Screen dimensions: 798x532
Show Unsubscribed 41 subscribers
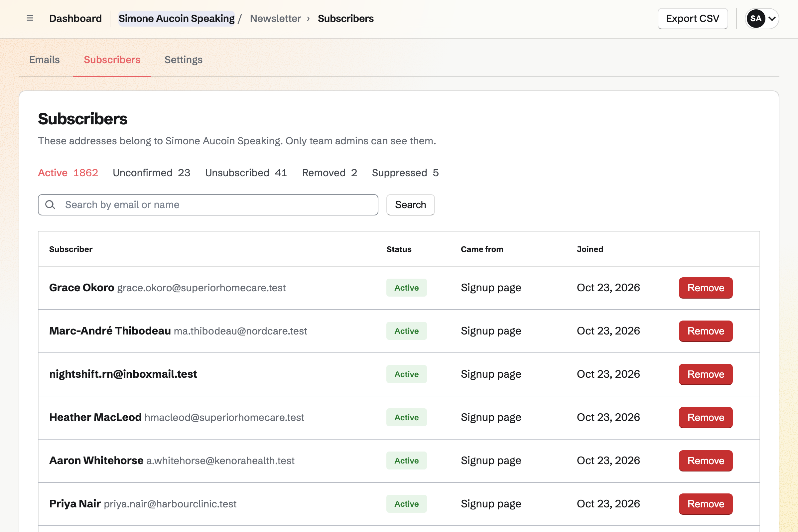(x=246, y=173)
